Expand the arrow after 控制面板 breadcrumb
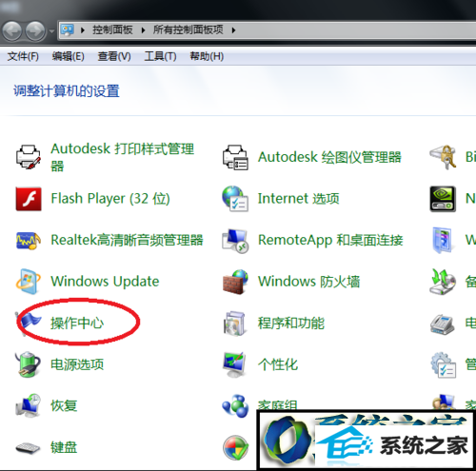The height and width of the screenshot is (471, 476). (143, 30)
